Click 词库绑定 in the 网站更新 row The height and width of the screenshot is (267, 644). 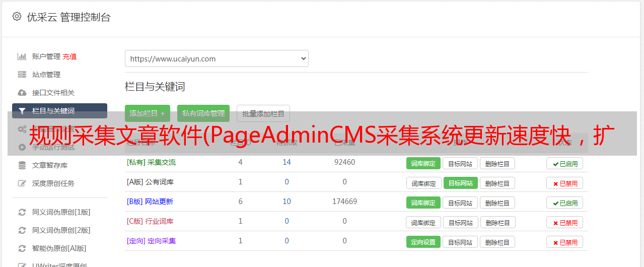tap(423, 203)
